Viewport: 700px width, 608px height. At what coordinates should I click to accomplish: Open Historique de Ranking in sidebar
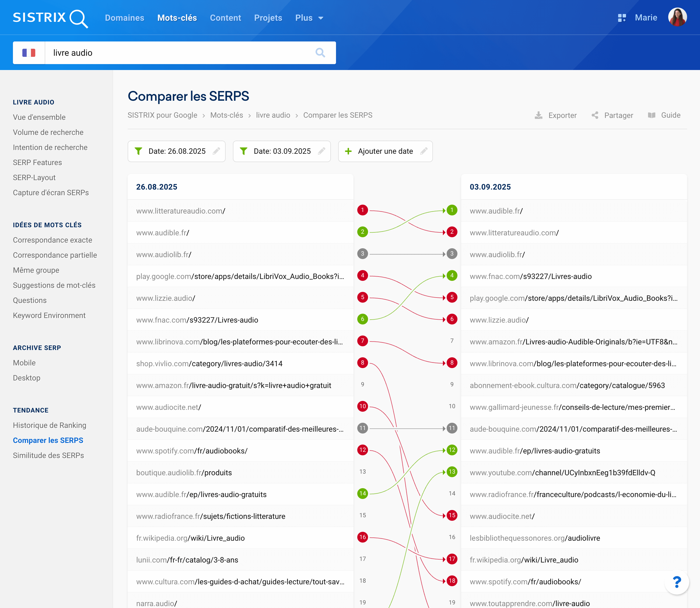coord(50,425)
